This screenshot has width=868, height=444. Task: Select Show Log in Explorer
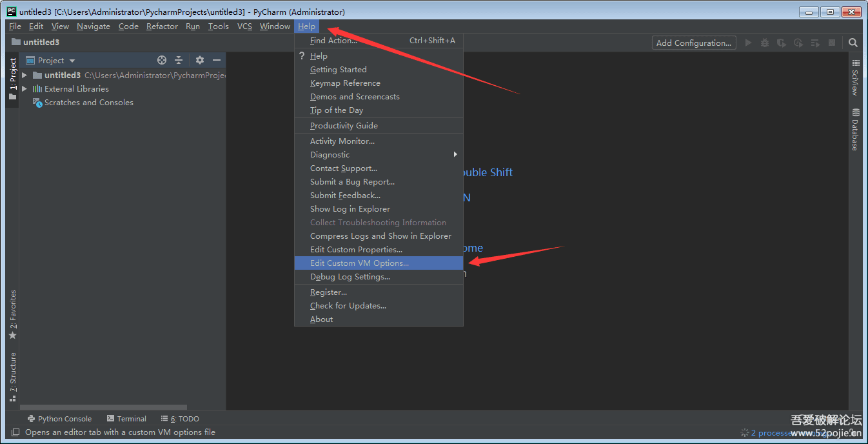(x=379, y=209)
